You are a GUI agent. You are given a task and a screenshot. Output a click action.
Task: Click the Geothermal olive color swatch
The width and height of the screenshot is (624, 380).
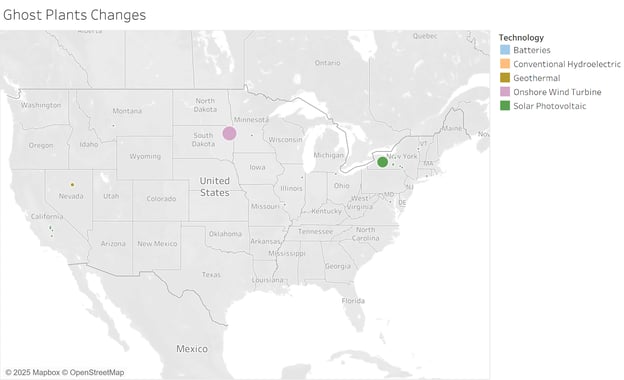coord(505,78)
